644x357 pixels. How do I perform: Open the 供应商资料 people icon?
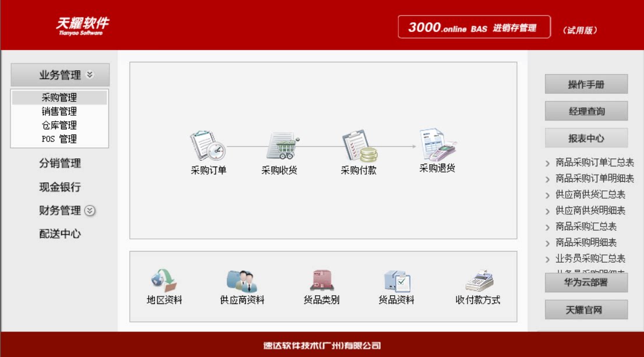(x=242, y=281)
